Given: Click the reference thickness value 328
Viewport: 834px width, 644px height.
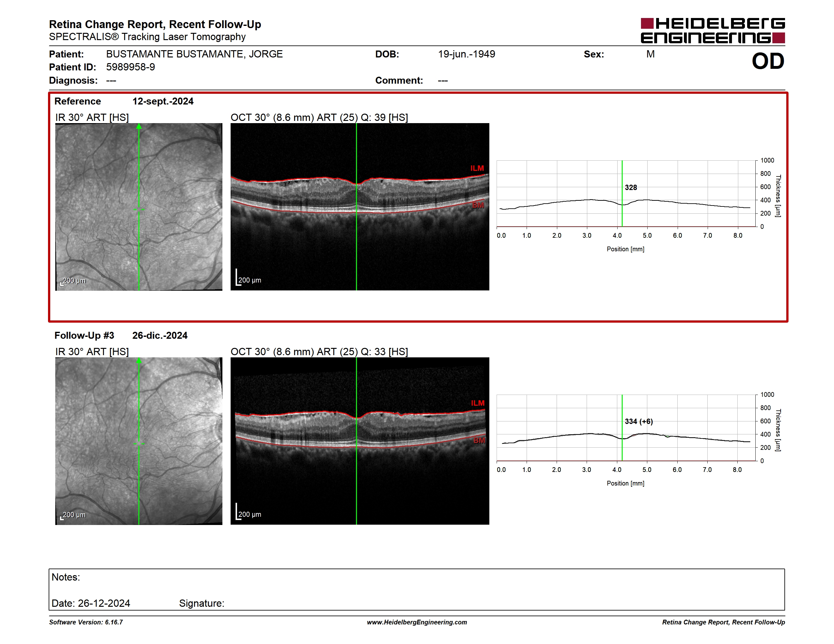Looking at the screenshot, I should [631, 187].
